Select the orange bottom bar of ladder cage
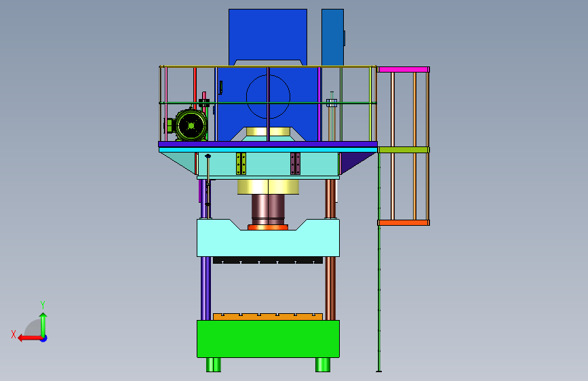Screen dimensions: 588x381 [x=404, y=223]
